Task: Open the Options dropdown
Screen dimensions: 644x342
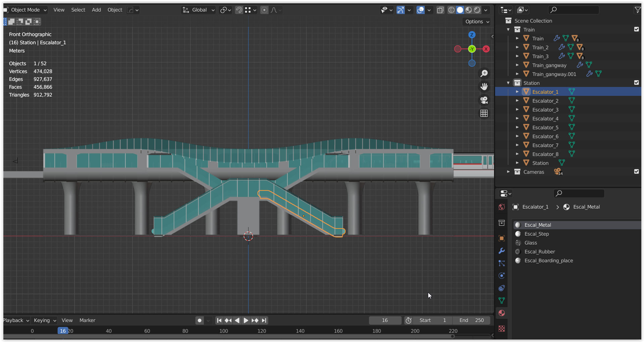Action: [477, 21]
